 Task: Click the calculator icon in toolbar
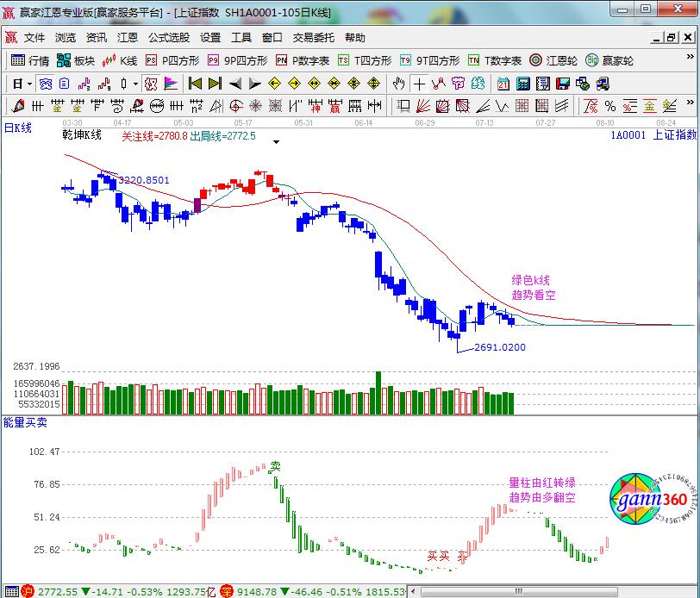point(523,84)
